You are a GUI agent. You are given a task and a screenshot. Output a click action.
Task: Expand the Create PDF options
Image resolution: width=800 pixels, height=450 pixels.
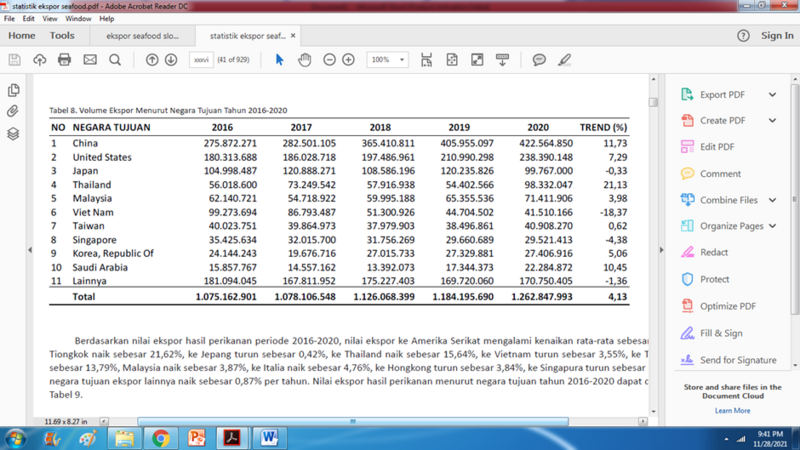(x=772, y=121)
